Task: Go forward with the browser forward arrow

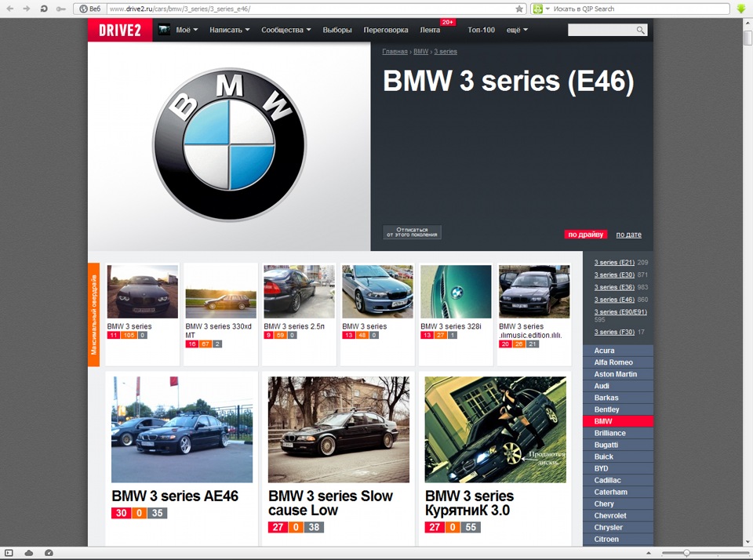Action: 27,9
